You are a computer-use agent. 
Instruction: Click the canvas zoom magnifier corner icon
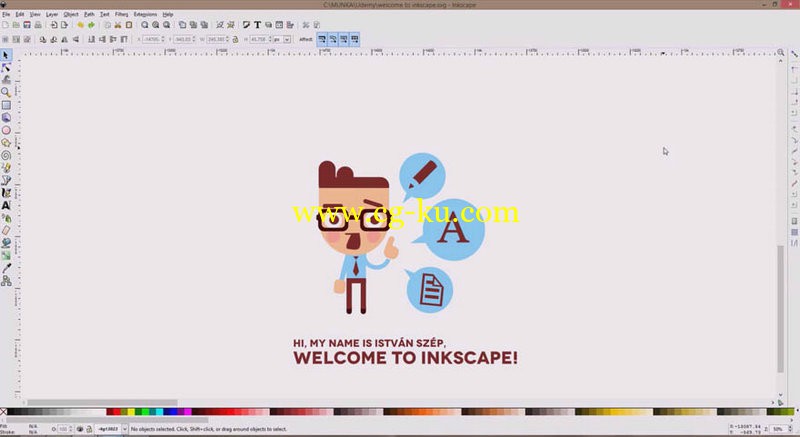(780, 52)
